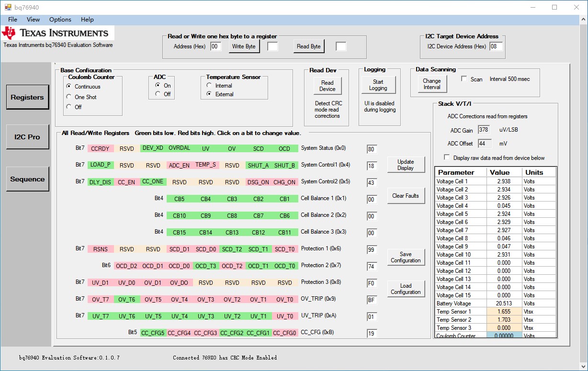This screenshot has height=371, width=588.
Task: Open the Options menu
Action: (x=60, y=20)
